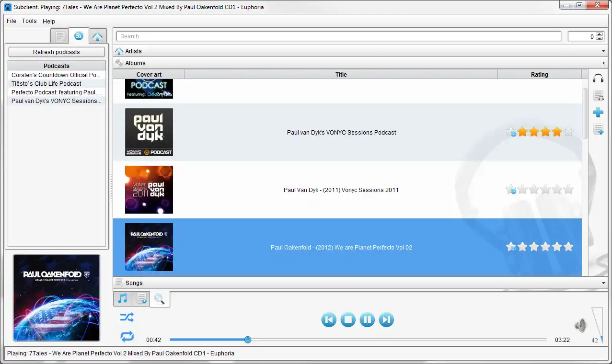Select Paul van Dyk's VONYC Sessions list entry

(57, 101)
